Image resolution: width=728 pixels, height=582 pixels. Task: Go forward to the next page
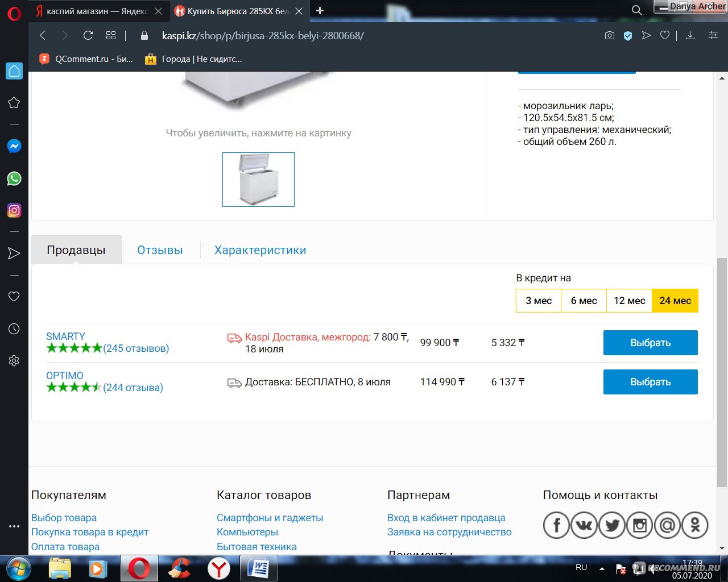65,35
